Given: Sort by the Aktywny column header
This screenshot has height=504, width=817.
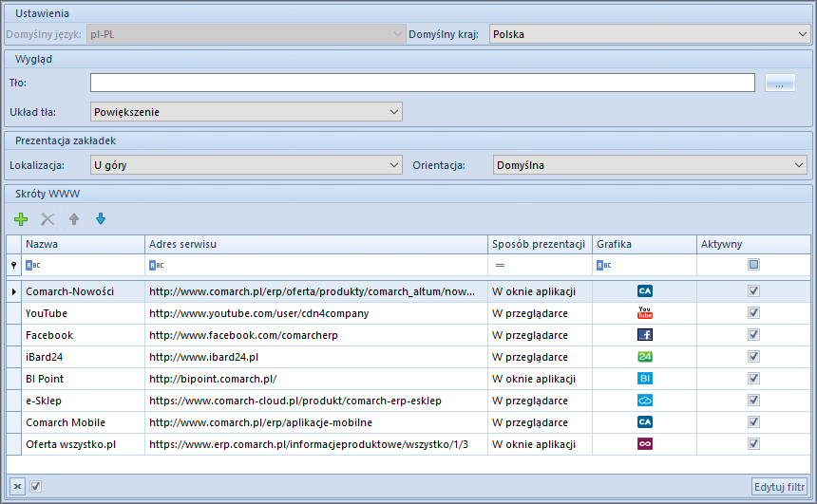Looking at the screenshot, I should [x=753, y=244].
